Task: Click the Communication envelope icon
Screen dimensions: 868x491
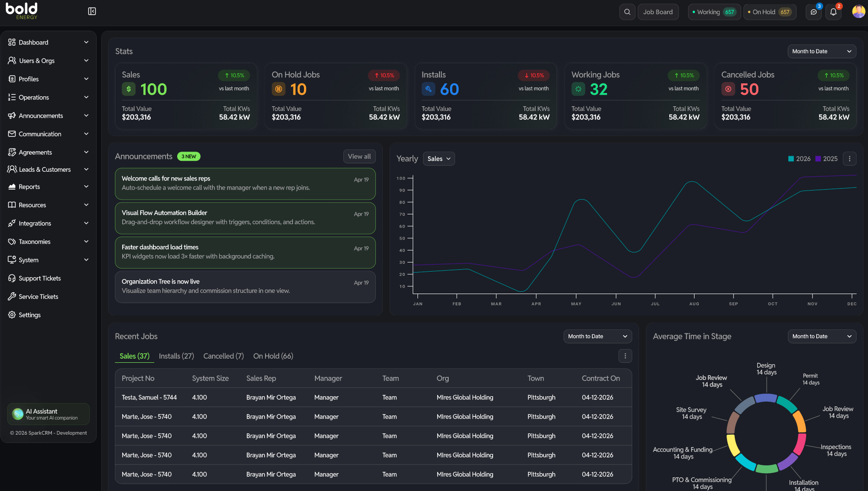Action: click(x=12, y=134)
